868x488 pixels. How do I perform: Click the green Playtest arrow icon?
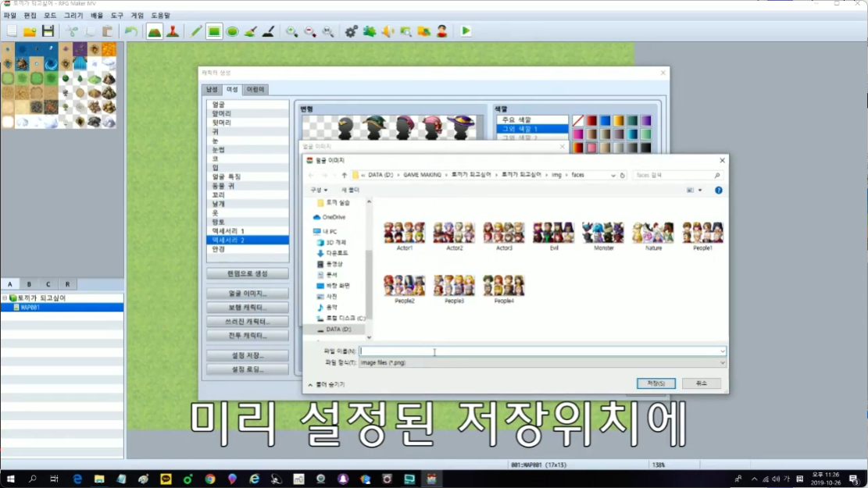[x=466, y=31]
